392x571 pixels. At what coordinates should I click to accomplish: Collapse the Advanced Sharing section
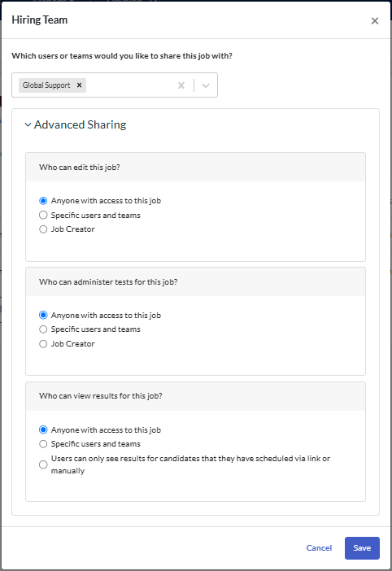coord(28,125)
